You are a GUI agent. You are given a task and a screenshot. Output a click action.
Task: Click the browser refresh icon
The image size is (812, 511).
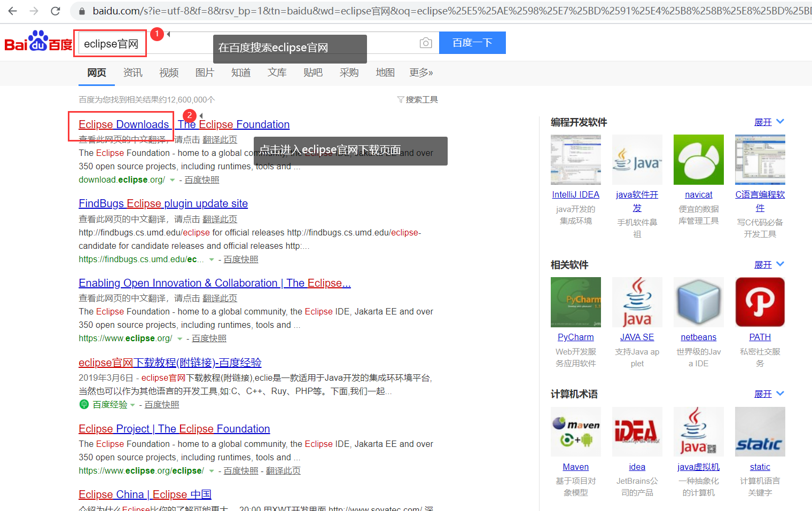55,10
